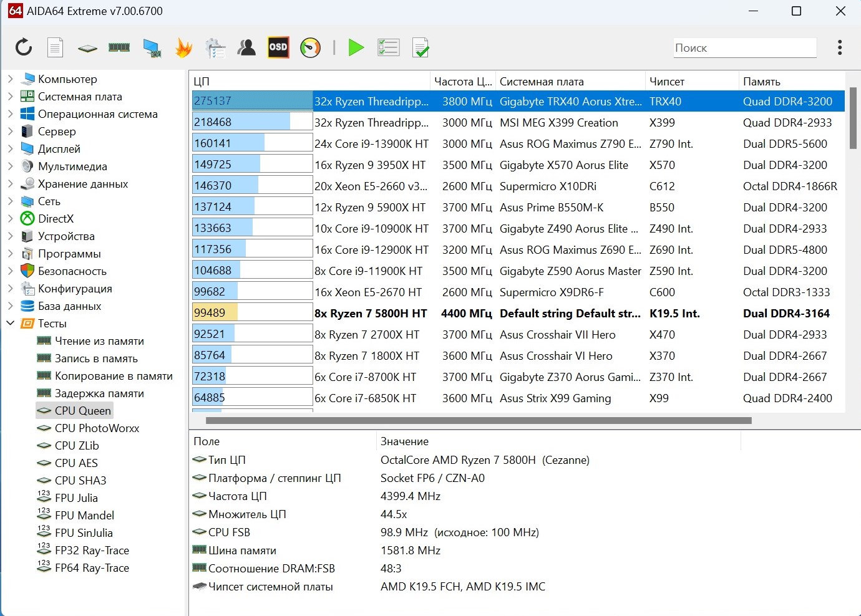The image size is (861, 616).
Task: Select the CPU PhotoWorxx benchmark
Action: click(97, 428)
